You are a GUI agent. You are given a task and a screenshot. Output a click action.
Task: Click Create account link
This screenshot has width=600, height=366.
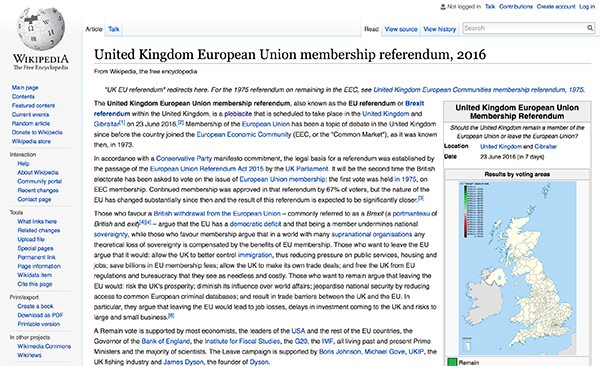point(556,7)
